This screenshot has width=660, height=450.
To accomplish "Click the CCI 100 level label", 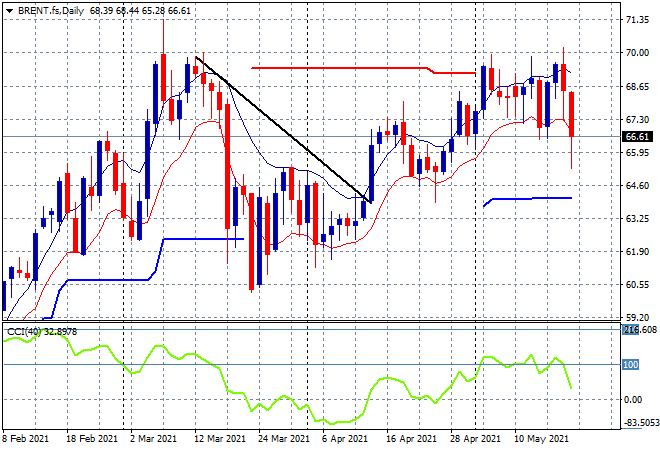I will click(631, 365).
